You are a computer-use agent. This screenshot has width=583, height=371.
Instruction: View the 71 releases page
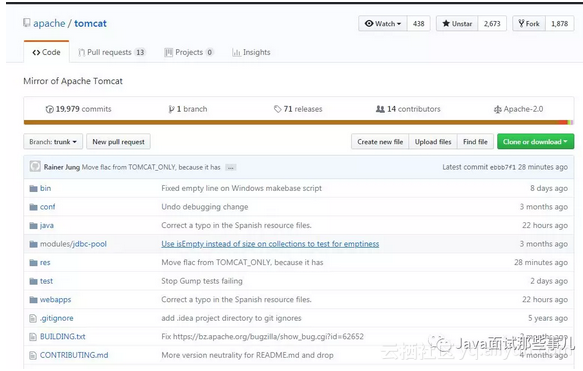click(298, 109)
